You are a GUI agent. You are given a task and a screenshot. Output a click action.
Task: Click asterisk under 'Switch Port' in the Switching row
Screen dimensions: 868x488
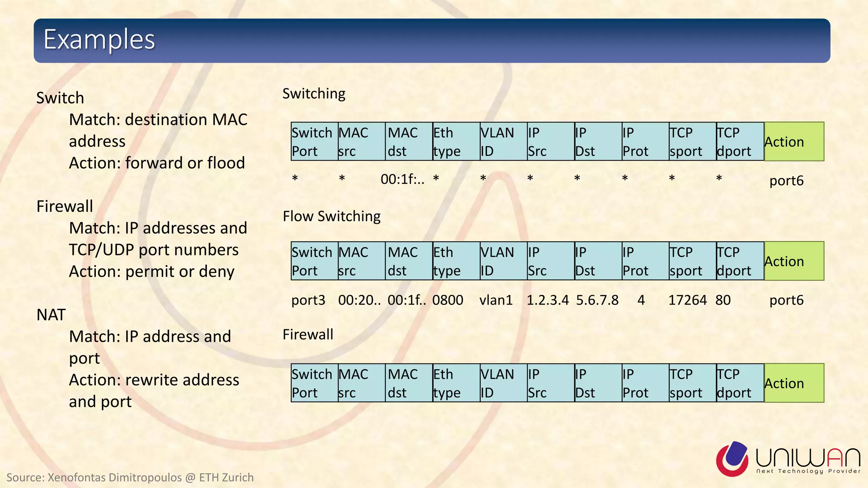295,178
